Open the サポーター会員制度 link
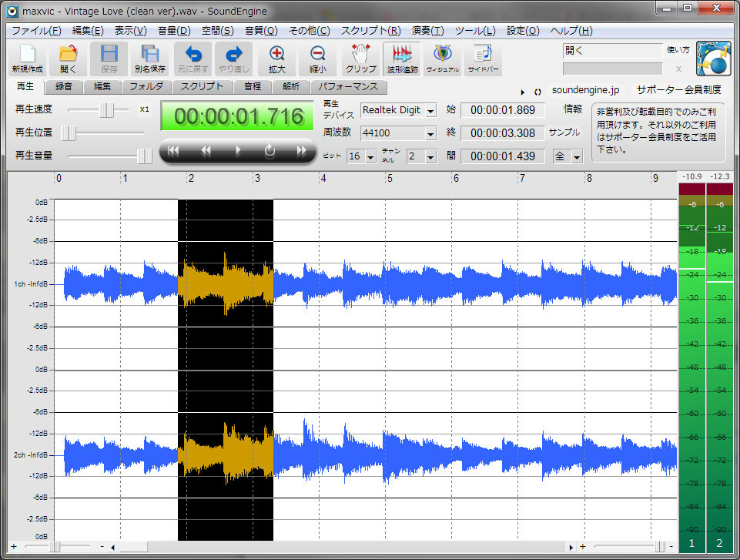The width and height of the screenshot is (740, 560). pos(678,89)
